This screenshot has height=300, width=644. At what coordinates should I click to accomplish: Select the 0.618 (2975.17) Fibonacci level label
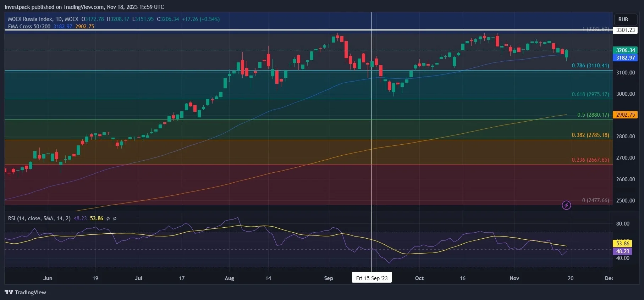point(590,94)
